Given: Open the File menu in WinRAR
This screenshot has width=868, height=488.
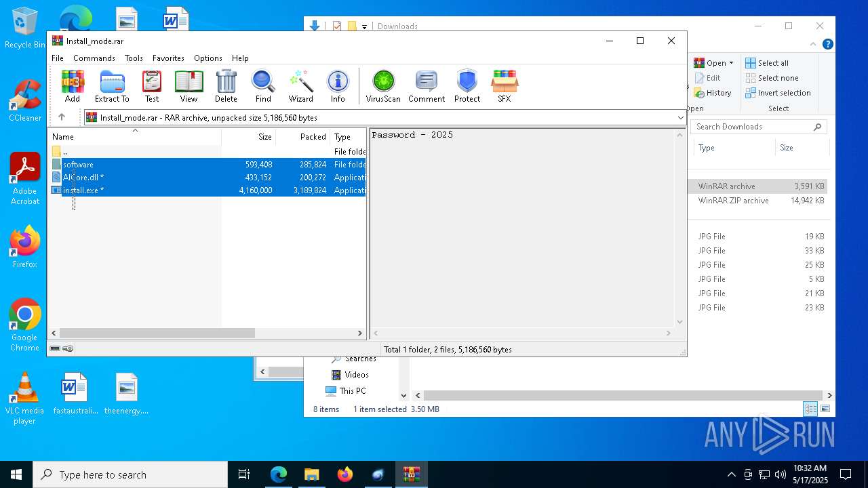Looking at the screenshot, I should (58, 58).
